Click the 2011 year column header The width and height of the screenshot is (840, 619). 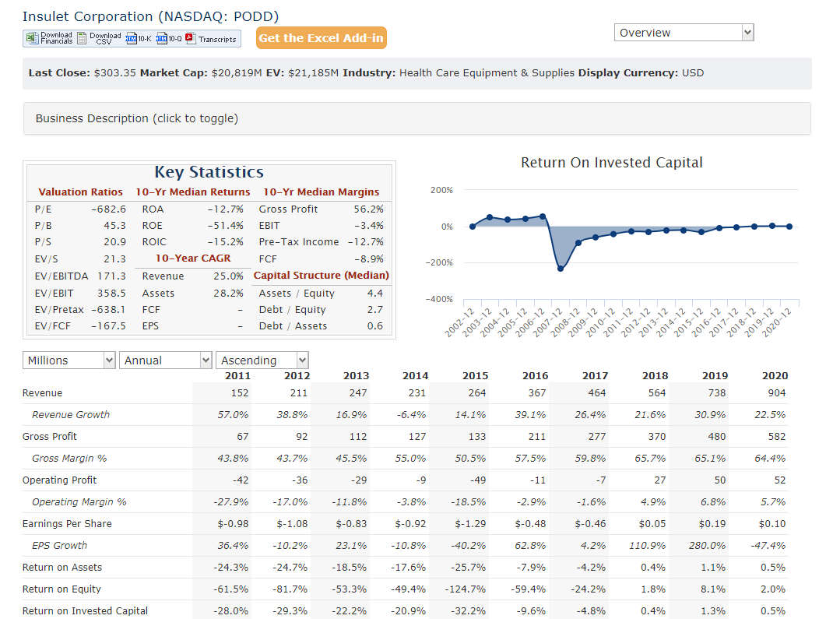pyautogui.click(x=238, y=376)
